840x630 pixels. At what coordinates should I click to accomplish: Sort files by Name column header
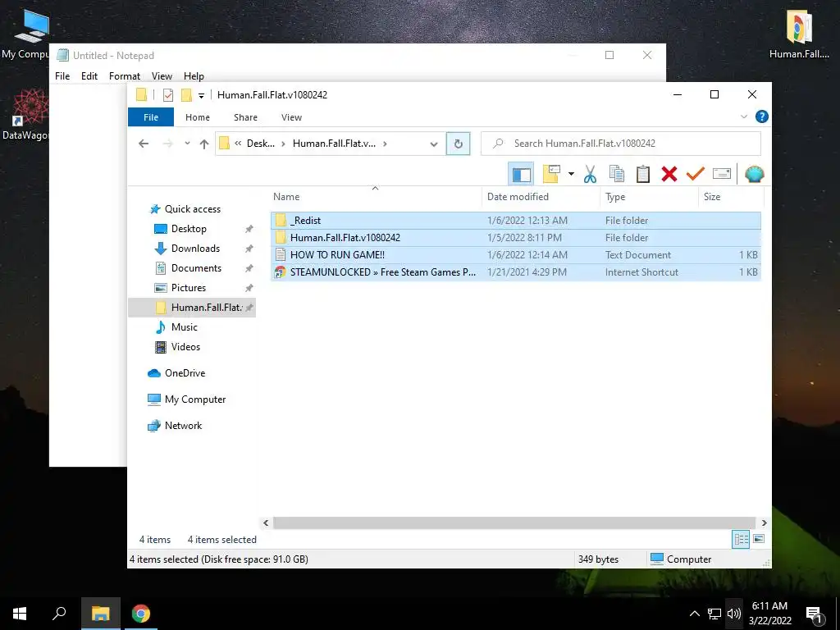pos(376,197)
